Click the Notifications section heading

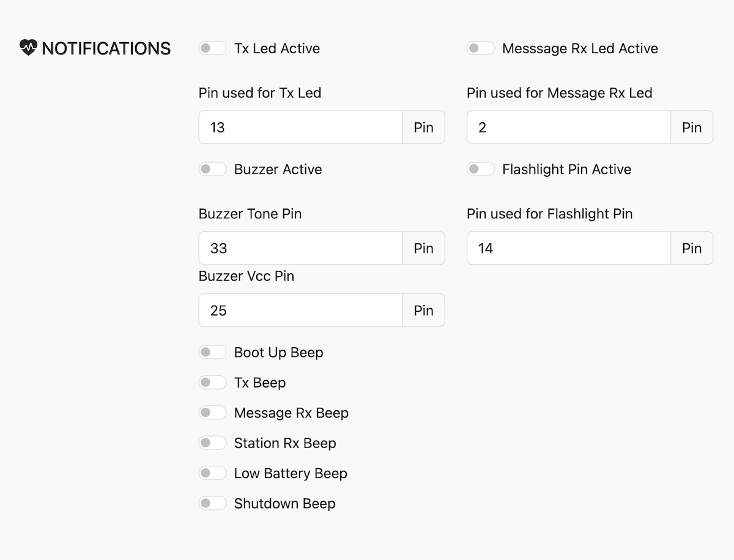pyautogui.click(x=106, y=48)
